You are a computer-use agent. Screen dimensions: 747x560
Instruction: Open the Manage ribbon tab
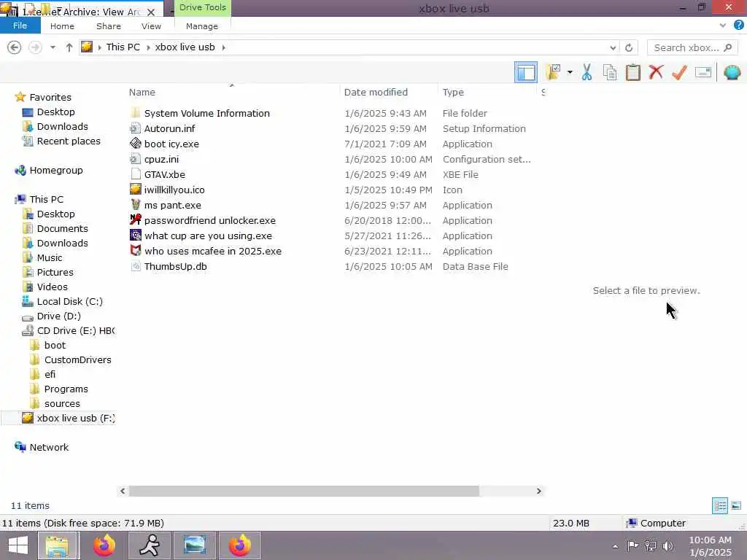(202, 26)
